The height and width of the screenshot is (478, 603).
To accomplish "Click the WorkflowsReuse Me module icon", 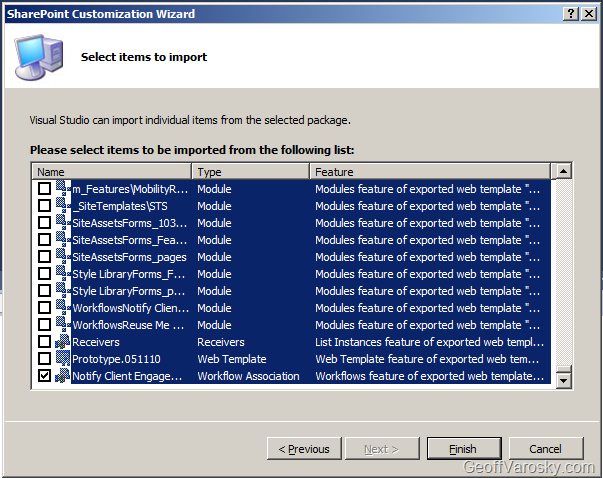I will click(63, 325).
